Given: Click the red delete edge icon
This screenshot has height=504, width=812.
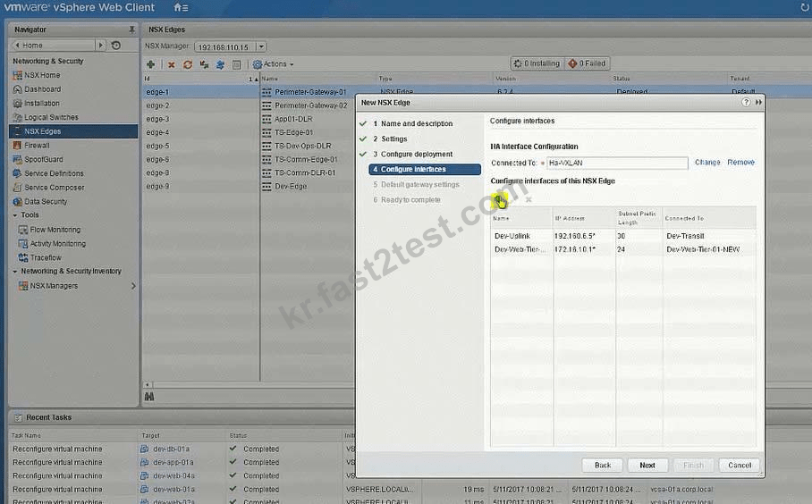Looking at the screenshot, I should [x=172, y=64].
